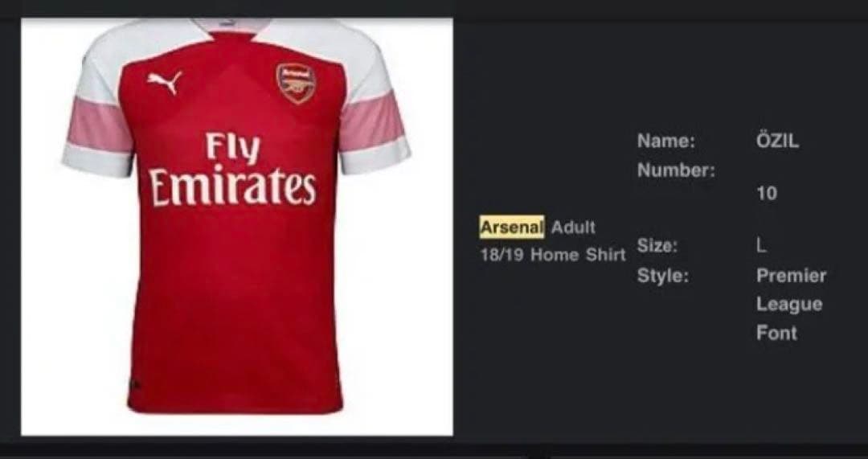868x459 pixels.
Task: Click the "Premier League Font" style value
Action: pos(790,304)
